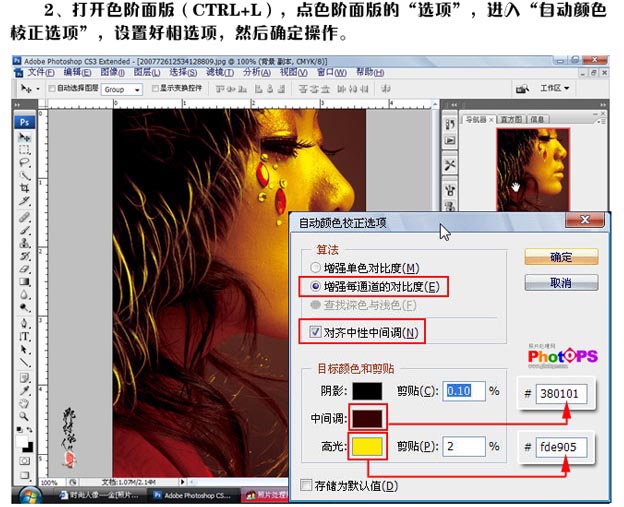This screenshot has height=507, width=624.
Task: Click the 取消 button
Action: [561, 283]
